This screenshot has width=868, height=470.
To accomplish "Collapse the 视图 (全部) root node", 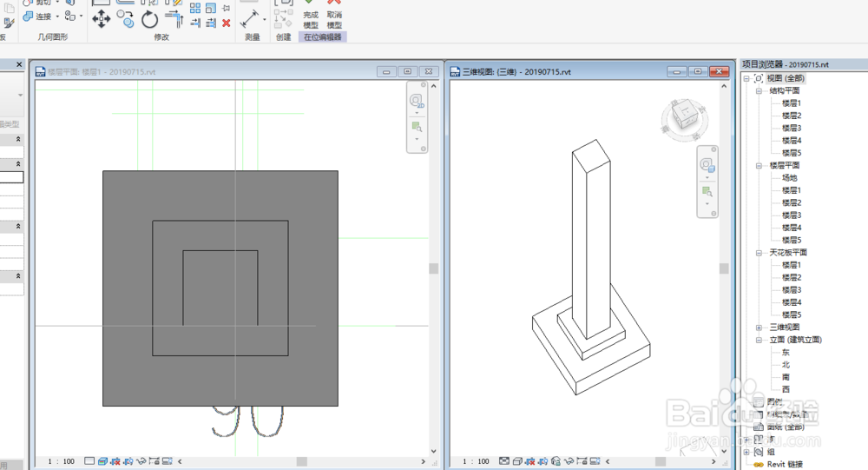I will point(746,79).
